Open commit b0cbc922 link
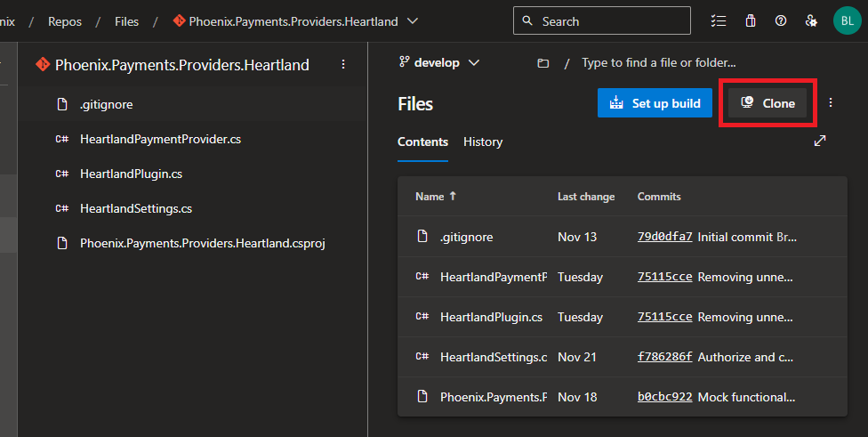Image resolution: width=868 pixels, height=437 pixels. (664, 397)
